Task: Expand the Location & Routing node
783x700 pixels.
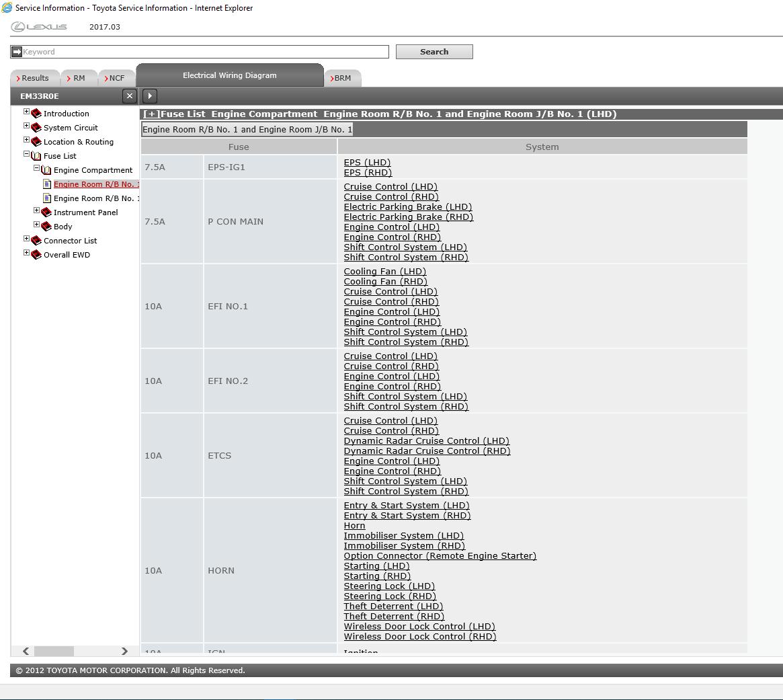Action: [x=26, y=139]
